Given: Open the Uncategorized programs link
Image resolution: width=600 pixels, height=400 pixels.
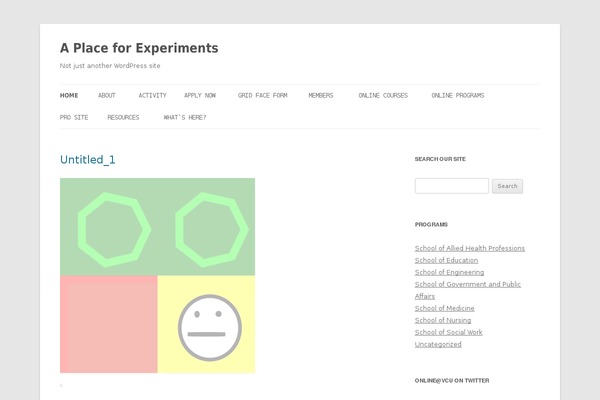Looking at the screenshot, I should [438, 344].
